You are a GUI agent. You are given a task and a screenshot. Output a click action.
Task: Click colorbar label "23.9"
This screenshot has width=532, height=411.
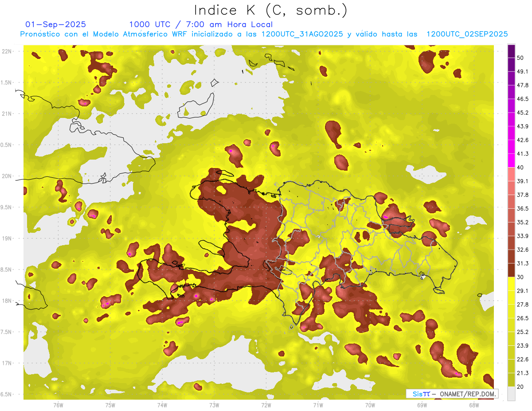coord(522,346)
